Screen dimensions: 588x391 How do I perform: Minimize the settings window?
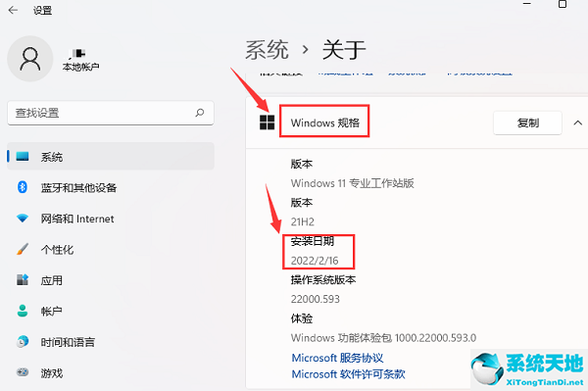527,3
